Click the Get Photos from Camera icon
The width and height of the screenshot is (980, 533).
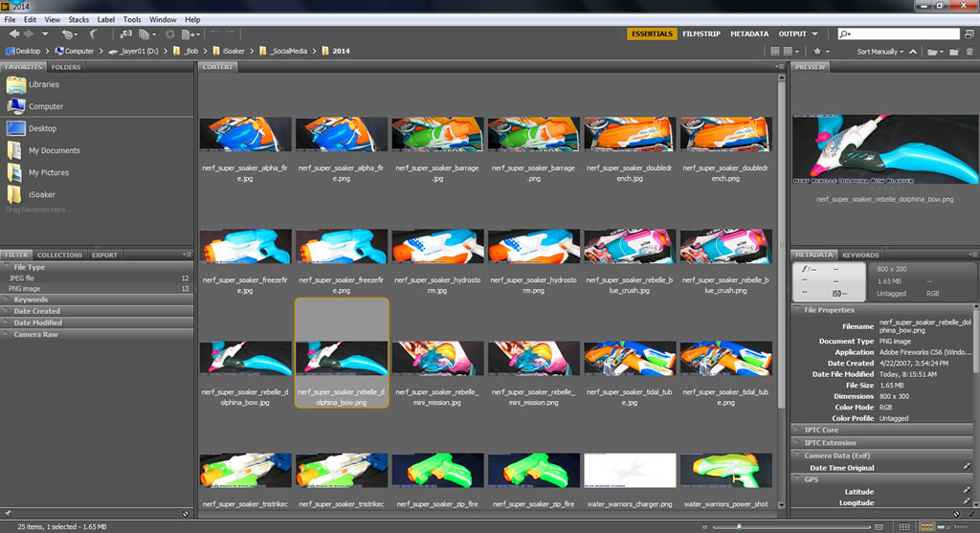pos(126,34)
